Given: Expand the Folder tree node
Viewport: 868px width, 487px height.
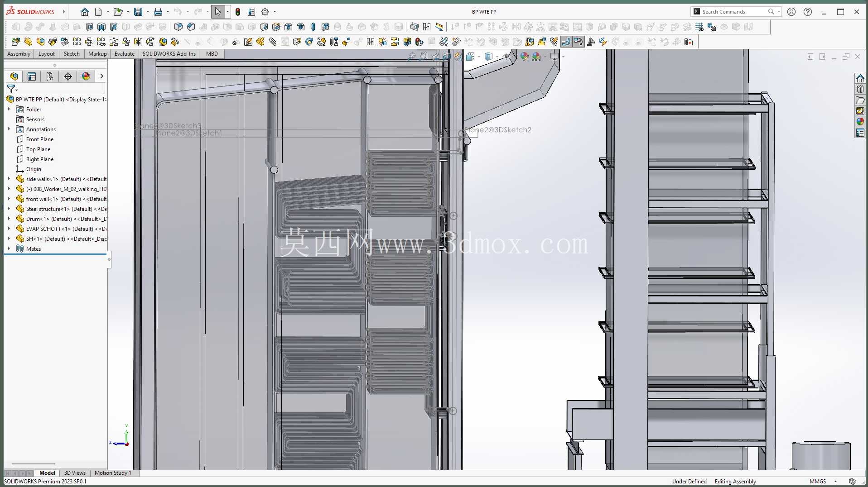Looking at the screenshot, I should point(9,109).
